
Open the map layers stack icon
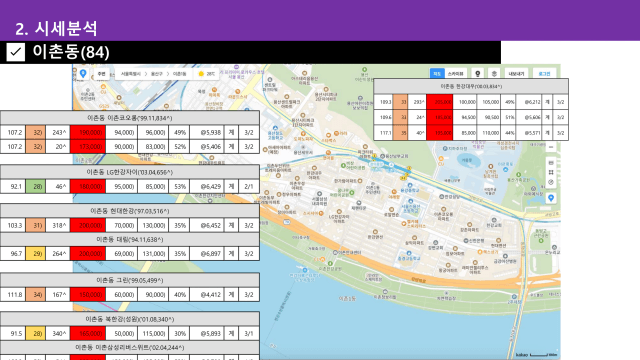point(494,73)
